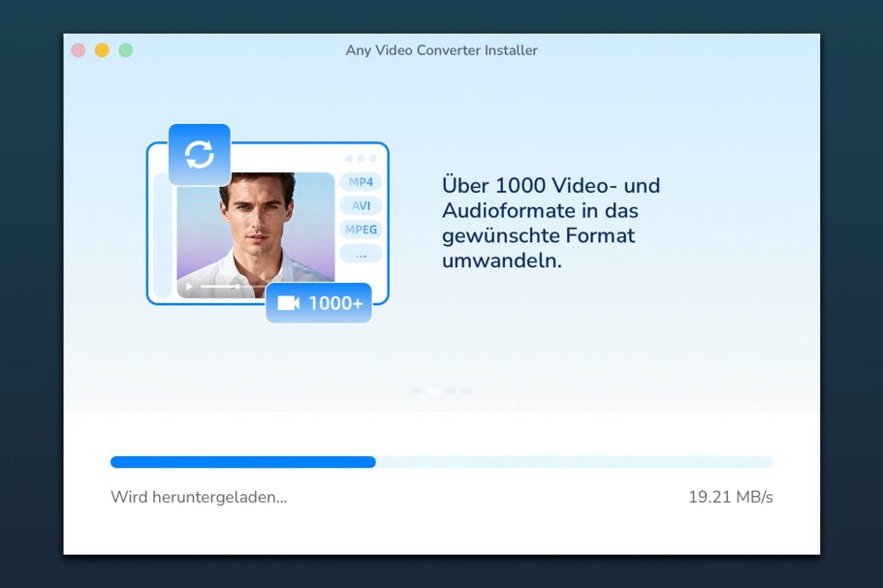Jump to the fourth slide indicator dash
This screenshot has width=883, height=588.
[x=466, y=390]
